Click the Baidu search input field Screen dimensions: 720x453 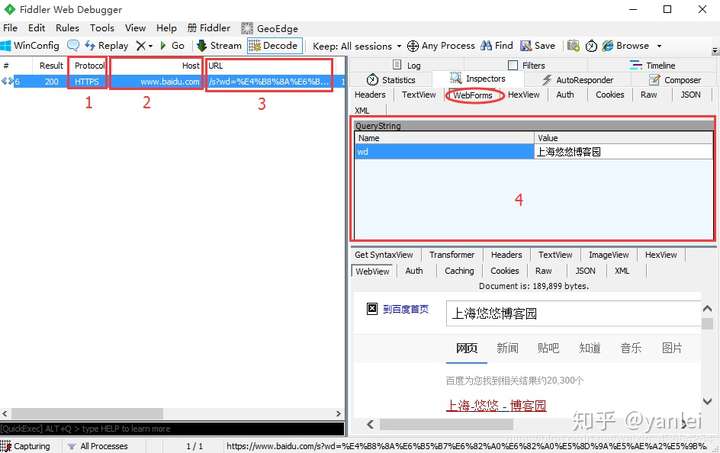point(573,313)
